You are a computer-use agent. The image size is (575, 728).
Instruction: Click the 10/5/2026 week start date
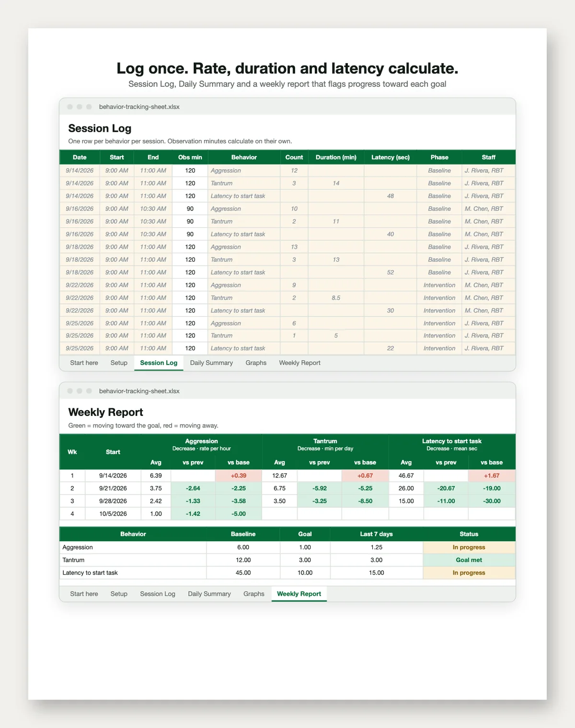click(113, 514)
